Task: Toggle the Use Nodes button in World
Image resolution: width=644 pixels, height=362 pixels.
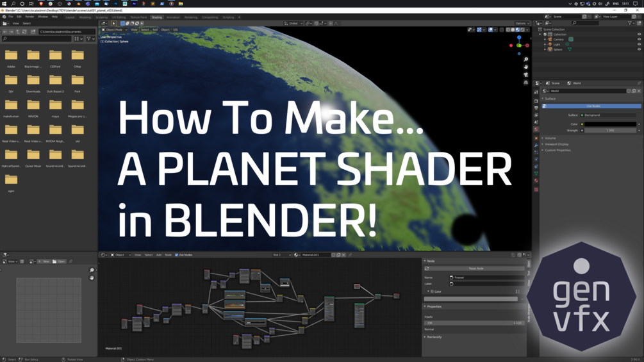Action: [592, 106]
